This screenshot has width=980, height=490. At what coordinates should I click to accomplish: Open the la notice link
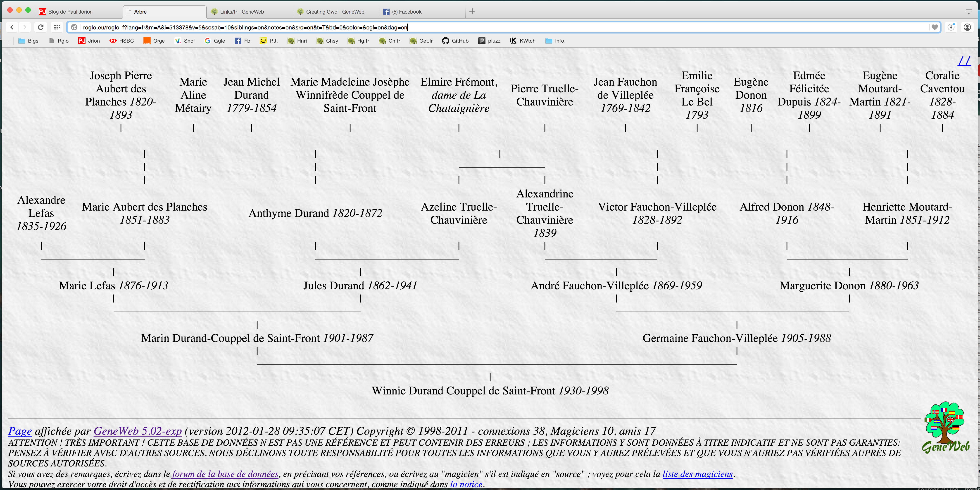(x=466, y=484)
